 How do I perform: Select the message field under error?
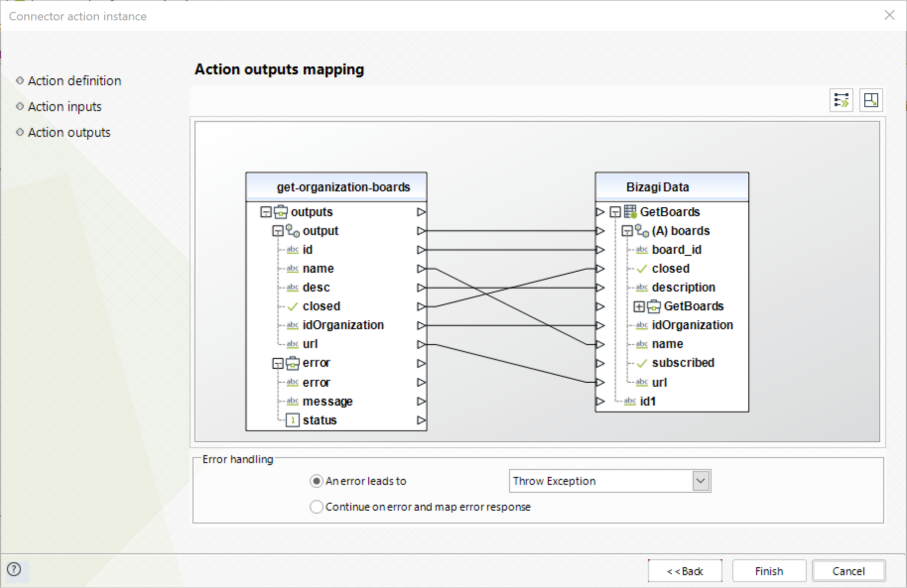327,401
